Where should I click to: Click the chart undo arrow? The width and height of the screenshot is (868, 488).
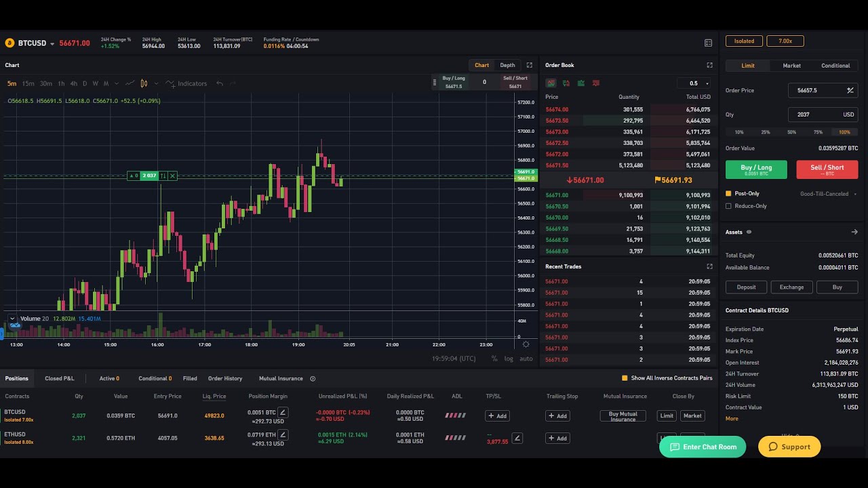point(220,83)
